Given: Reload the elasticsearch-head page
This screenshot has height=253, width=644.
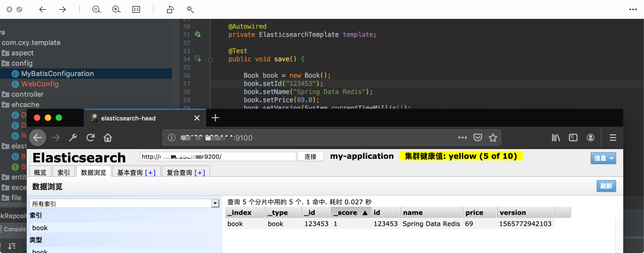Looking at the screenshot, I should pyautogui.click(x=90, y=137).
